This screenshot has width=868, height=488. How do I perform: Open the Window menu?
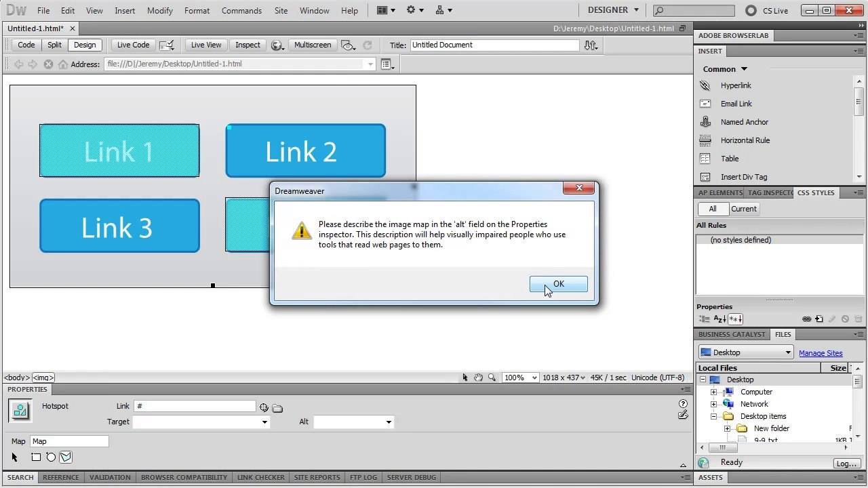tap(315, 10)
